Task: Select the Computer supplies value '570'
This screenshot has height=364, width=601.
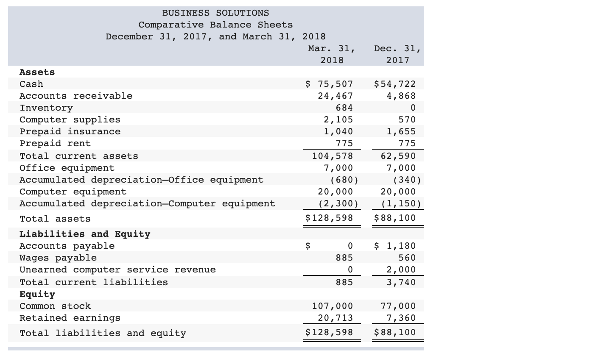Action: pos(407,119)
